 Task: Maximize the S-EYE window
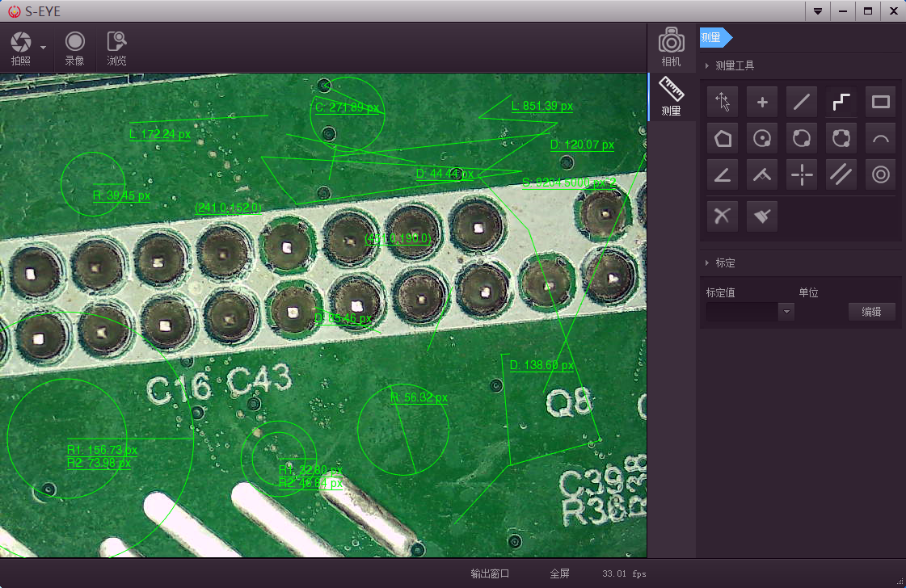[868, 11]
